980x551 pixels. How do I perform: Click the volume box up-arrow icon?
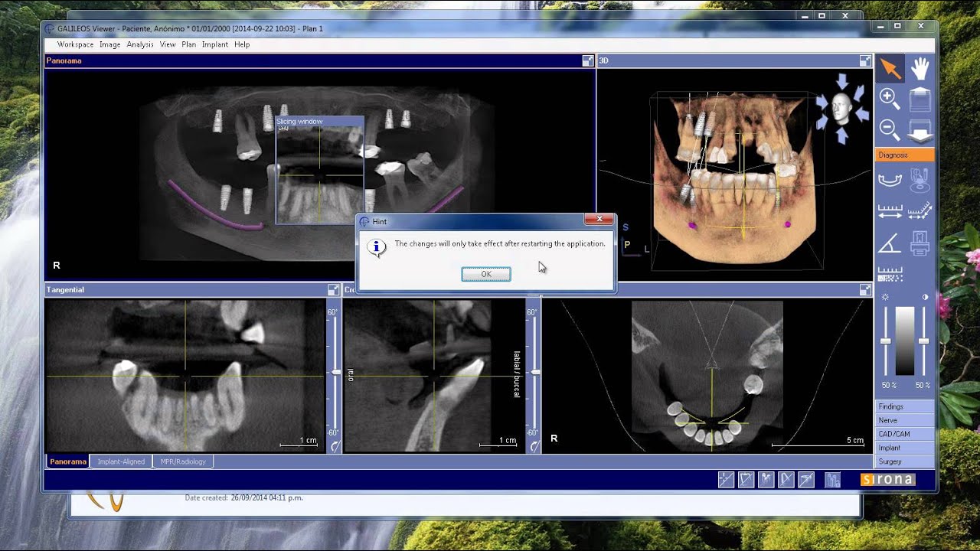point(920,99)
